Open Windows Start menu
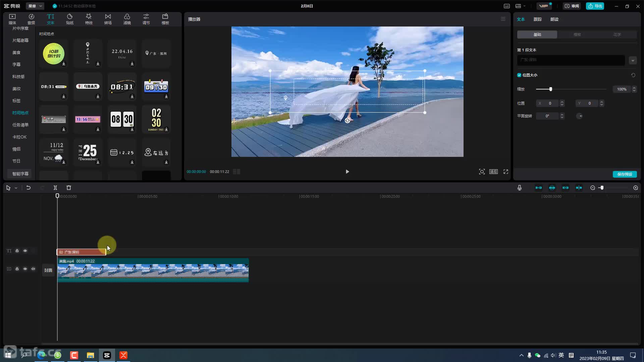The image size is (644, 362). coord(8,355)
